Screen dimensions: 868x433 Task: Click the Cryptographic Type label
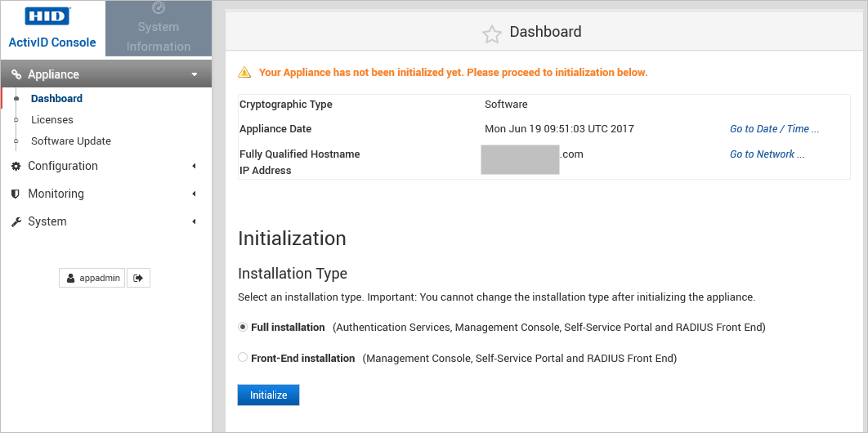(x=285, y=105)
